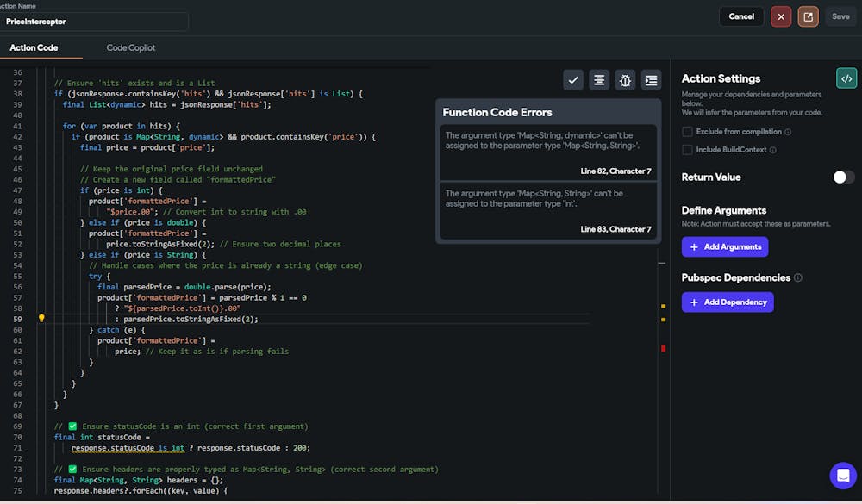This screenshot has height=504, width=862.
Task: Check the Include BuildContext option
Action: [x=687, y=150]
